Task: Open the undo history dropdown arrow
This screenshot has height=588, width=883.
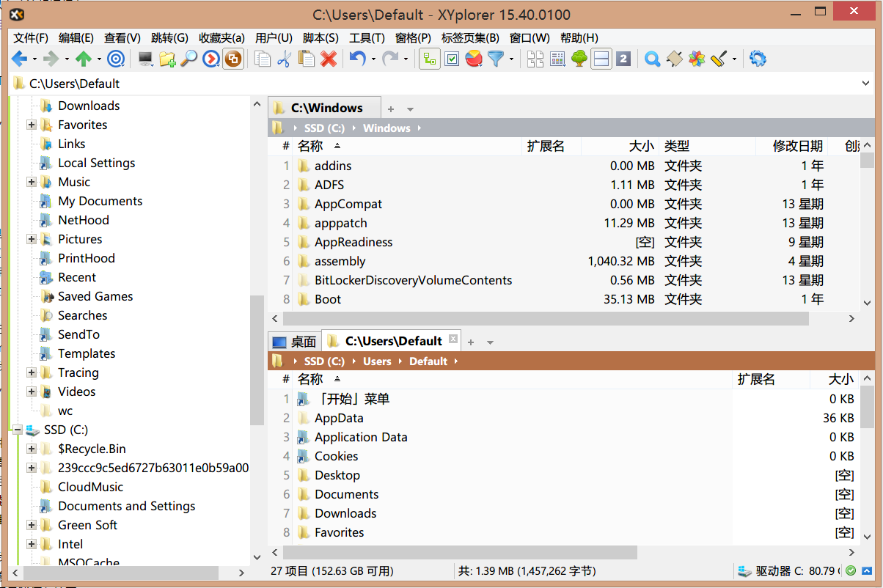Action: coord(373,59)
